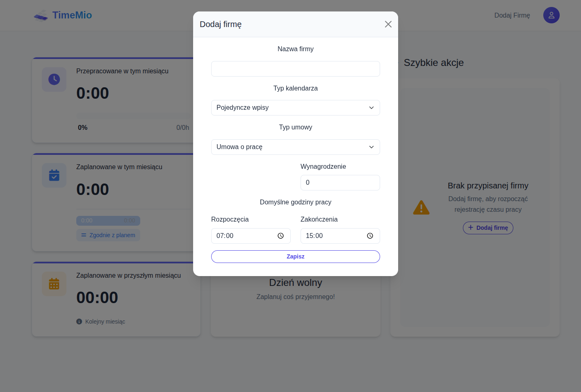Image resolution: width=581 pixels, height=392 pixels.
Task: Open the Typ kalendarza dropdown
Action: (x=295, y=108)
